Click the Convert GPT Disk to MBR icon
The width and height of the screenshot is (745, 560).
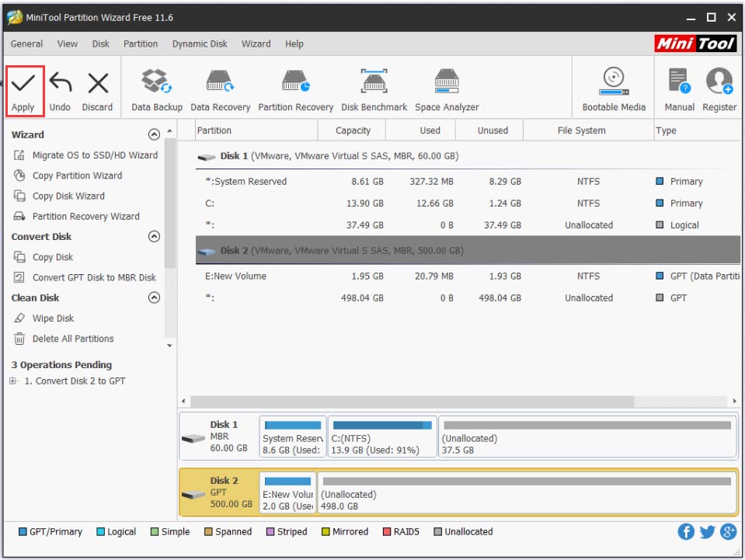pos(19,278)
